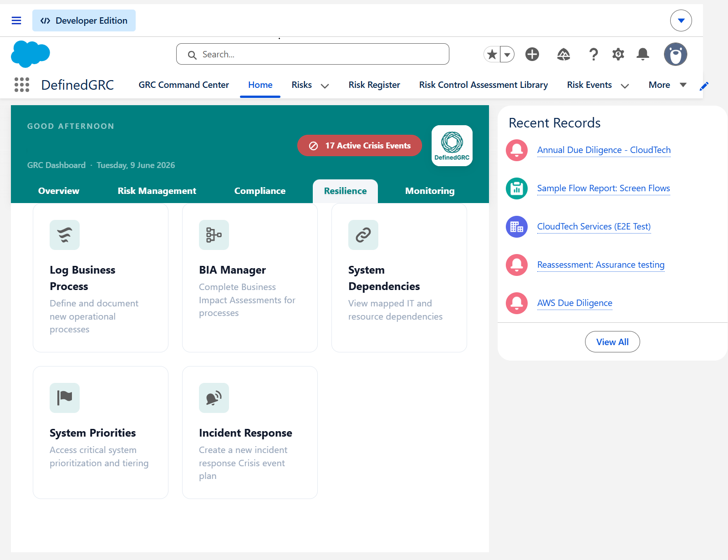Expand the favorites list dropdown arrow
728x560 pixels.
click(x=507, y=55)
